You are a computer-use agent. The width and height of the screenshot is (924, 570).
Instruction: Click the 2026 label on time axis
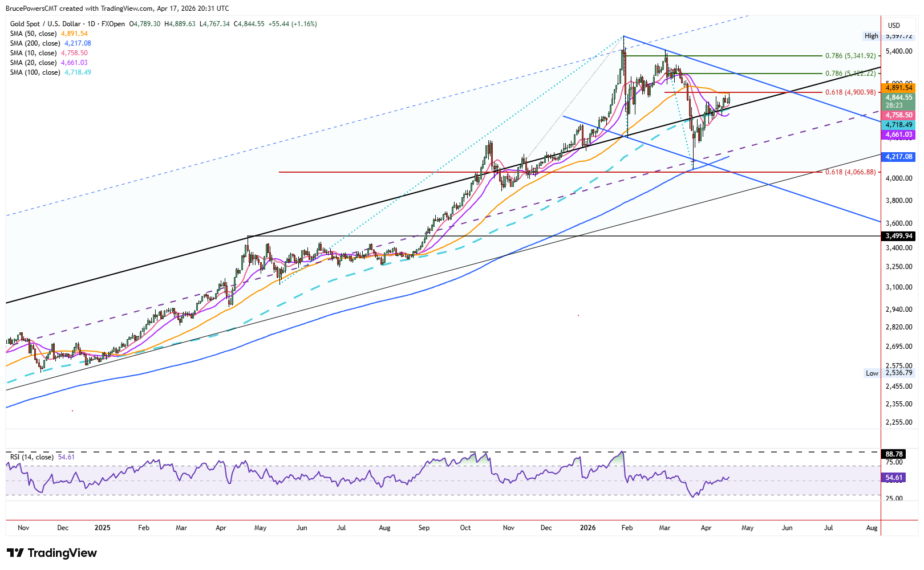[x=587, y=528]
